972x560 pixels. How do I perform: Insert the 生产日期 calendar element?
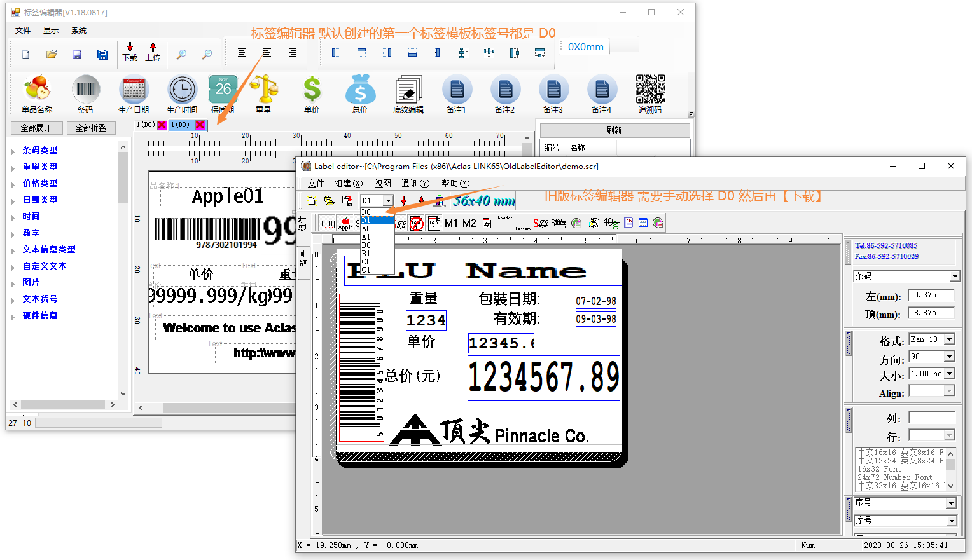[x=134, y=91]
